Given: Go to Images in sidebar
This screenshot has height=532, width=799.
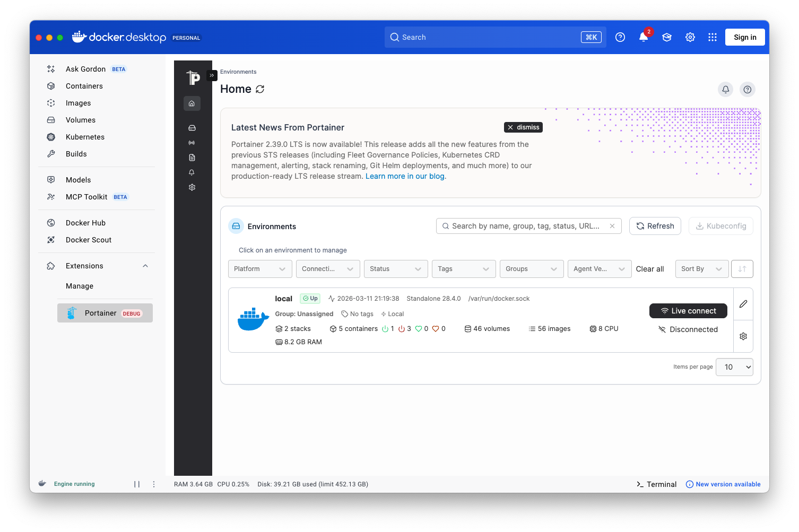Looking at the screenshot, I should tap(97, 103).
